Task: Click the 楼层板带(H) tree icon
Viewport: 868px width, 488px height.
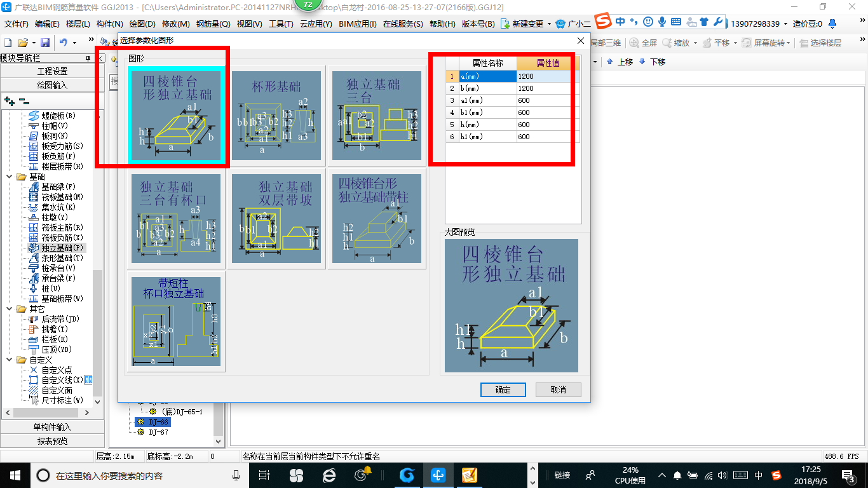Action: tap(34, 166)
